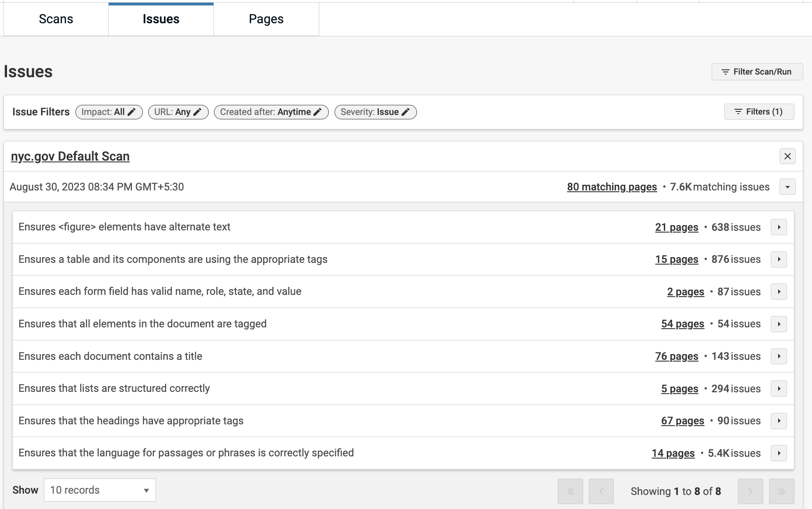Expand the figure alternate text issue row

(x=779, y=227)
